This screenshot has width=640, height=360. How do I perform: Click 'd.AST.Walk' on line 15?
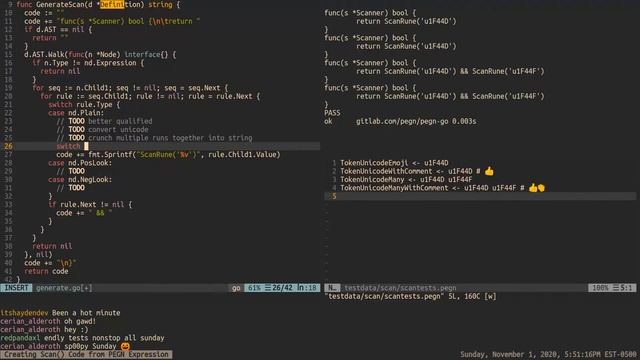click(x=44, y=54)
